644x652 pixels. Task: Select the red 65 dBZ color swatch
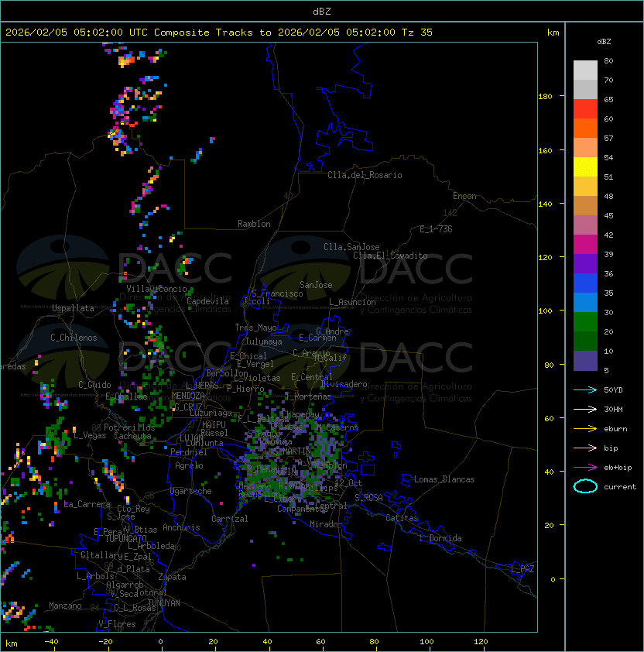(585, 108)
